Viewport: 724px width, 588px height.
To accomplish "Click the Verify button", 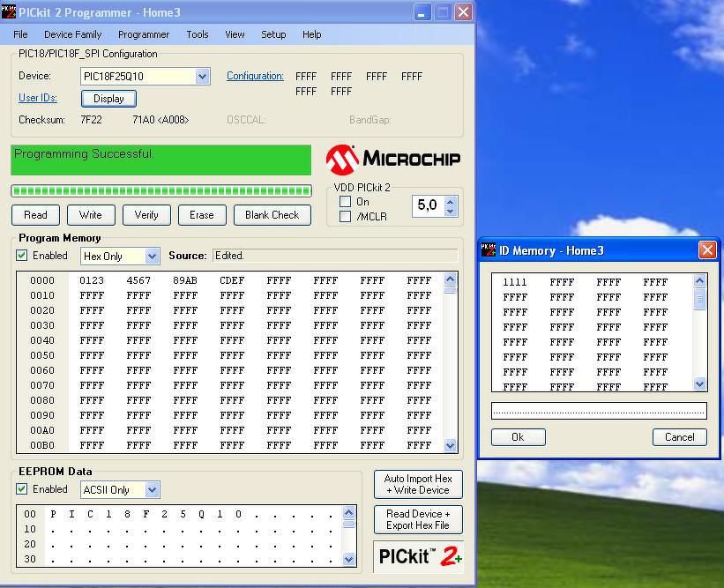I will tap(146, 215).
